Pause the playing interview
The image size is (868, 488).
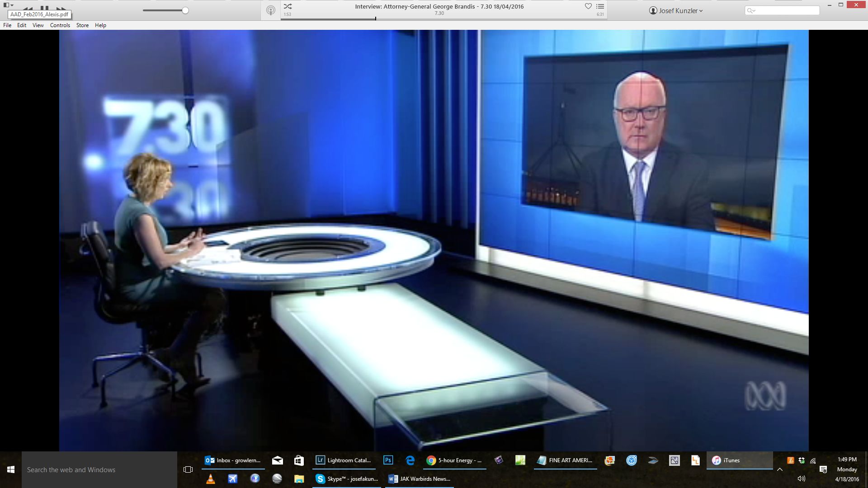pyautogui.click(x=44, y=8)
